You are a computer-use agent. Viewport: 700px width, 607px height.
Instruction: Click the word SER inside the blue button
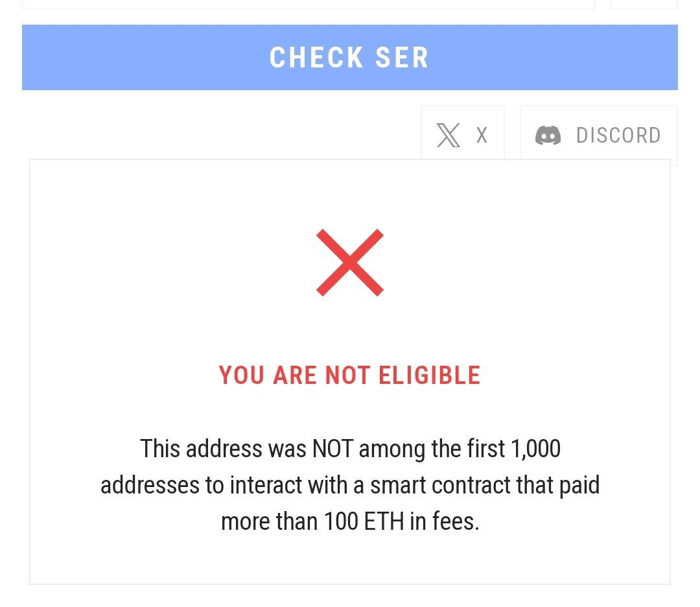pos(402,58)
